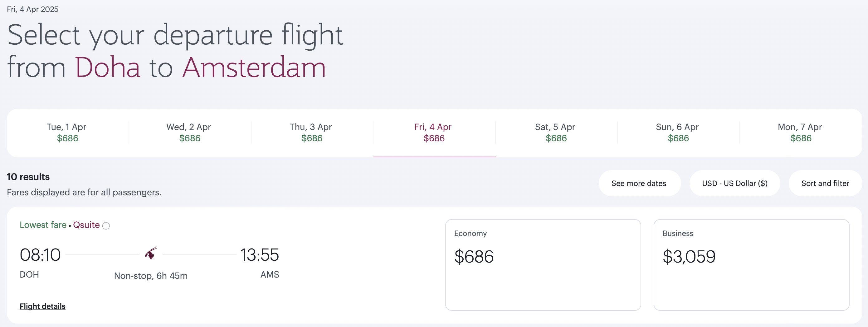Pick the Sun, 6 Apr date tab
Viewport: 868px width, 327px height.
(x=679, y=133)
